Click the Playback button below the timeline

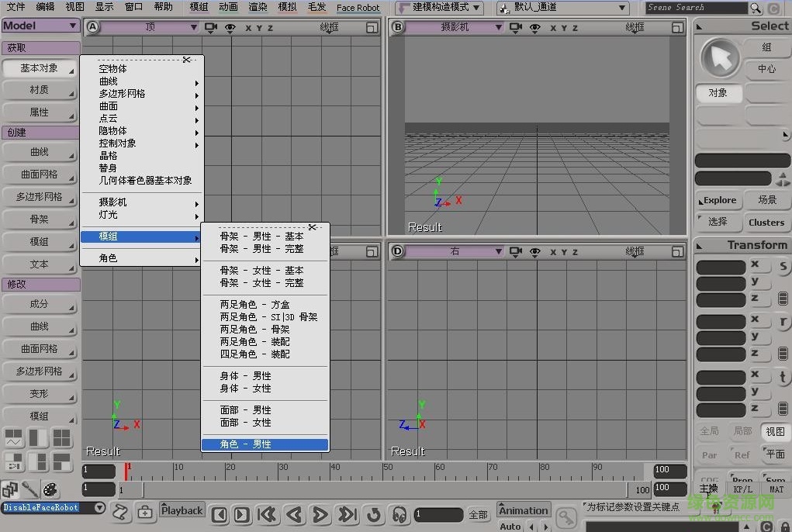tap(181, 510)
